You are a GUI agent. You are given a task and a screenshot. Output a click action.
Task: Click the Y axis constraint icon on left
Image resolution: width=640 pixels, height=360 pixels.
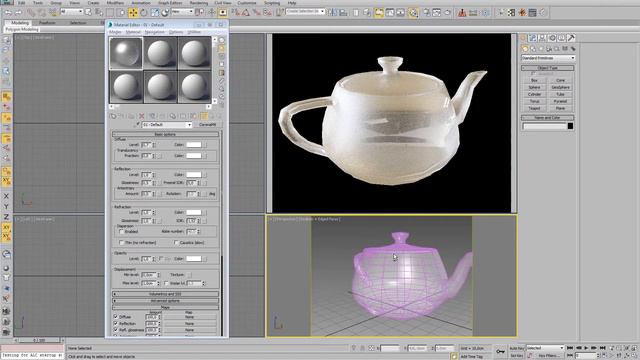6,207
